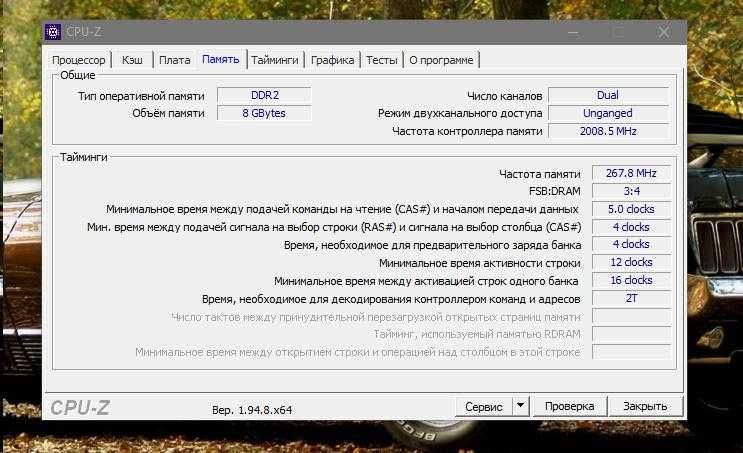Click the Режим двухканального доступа label

tap(460, 114)
